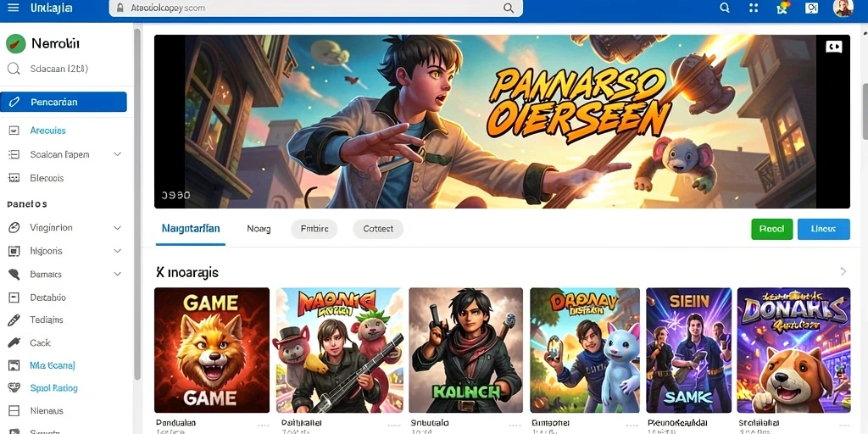This screenshot has width=868, height=434.
Task: Select the Cotaect chip
Action: [x=378, y=229]
